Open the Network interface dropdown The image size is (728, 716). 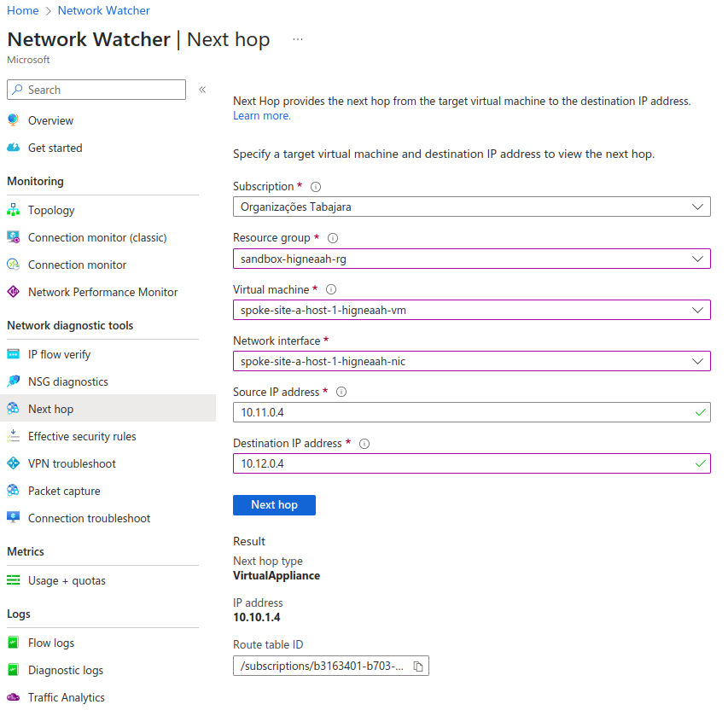pyautogui.click(x=472, y=361)
